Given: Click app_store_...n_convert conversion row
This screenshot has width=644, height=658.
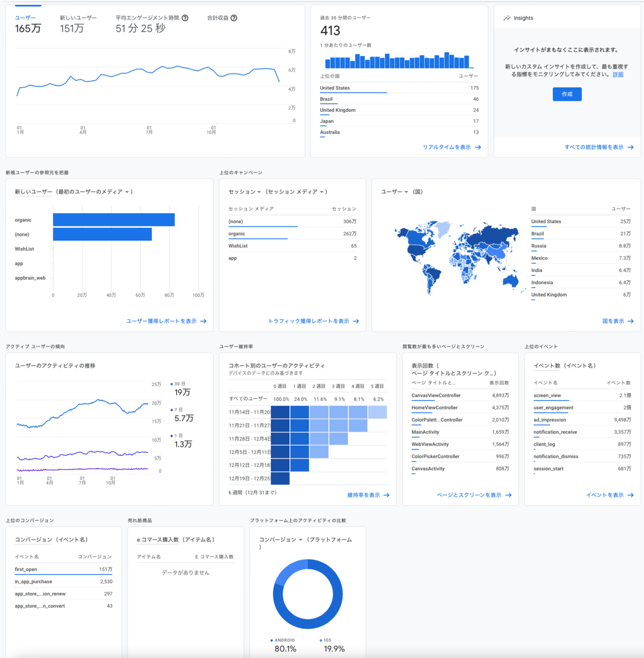Looking at the screenshot, I should click(x=64, y=606).
